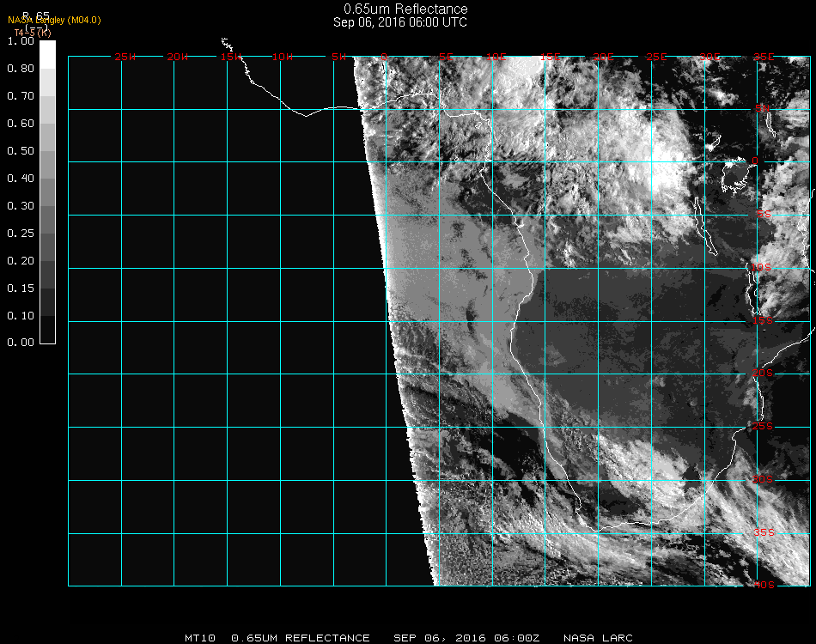The image size is (816, 644).
Task: Click the 0.00 colorbar scale value
Action: (21, 343)
